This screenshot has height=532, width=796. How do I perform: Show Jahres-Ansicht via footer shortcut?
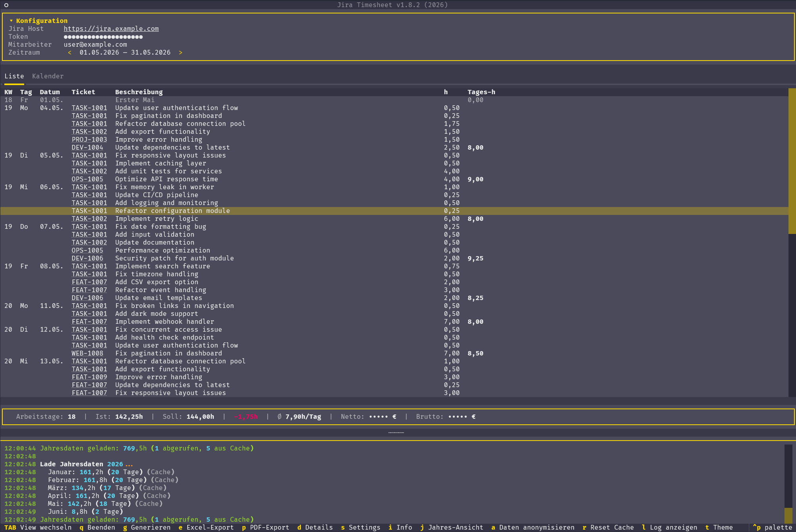[452, 527]
